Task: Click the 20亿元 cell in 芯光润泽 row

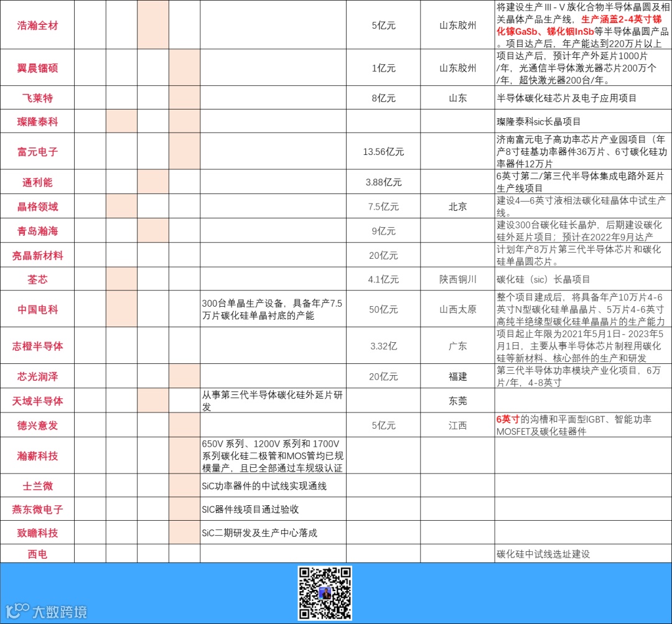Action: (383, 376)
